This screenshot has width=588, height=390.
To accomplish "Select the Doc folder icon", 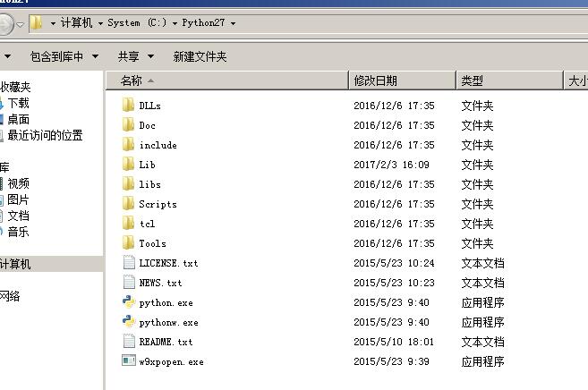I will [x=128, y=124].
